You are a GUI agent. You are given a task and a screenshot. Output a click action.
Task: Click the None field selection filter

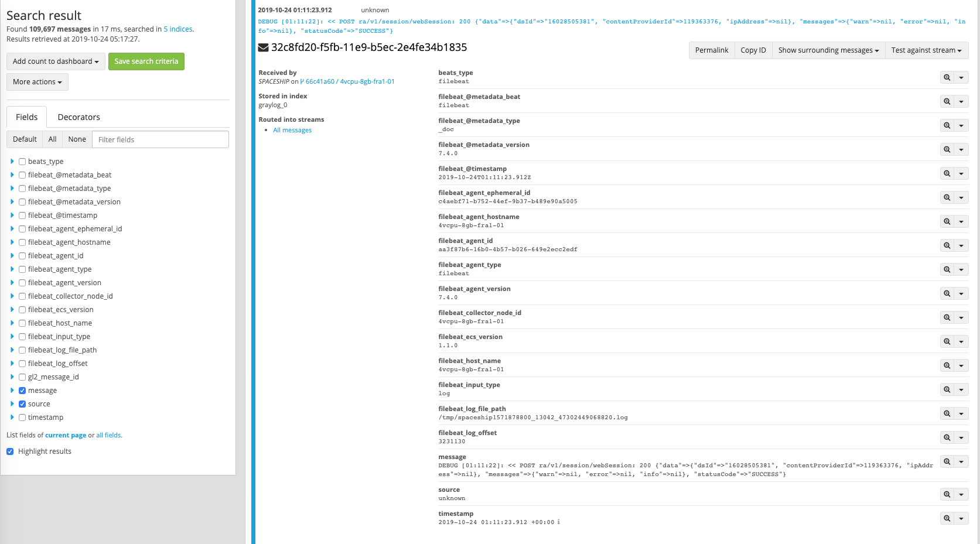point(77,139)
